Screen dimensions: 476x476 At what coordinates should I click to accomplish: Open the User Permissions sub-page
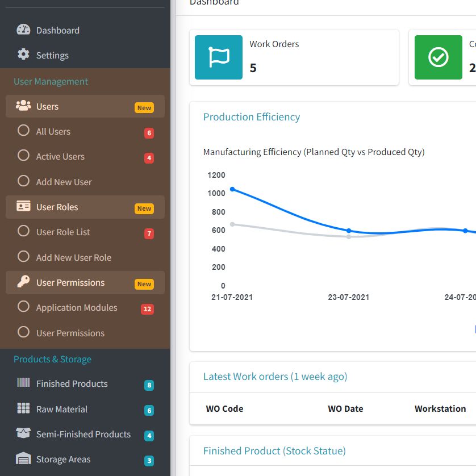85,333
